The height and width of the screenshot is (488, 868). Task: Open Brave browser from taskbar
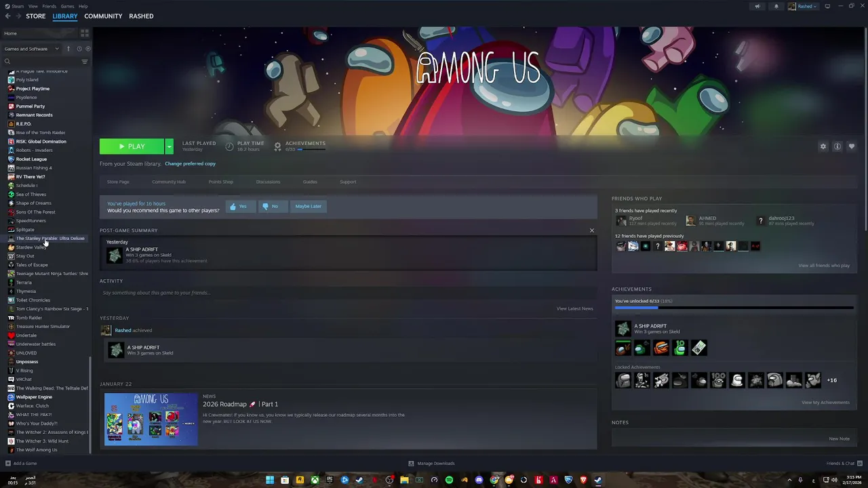tap(583, 480)
